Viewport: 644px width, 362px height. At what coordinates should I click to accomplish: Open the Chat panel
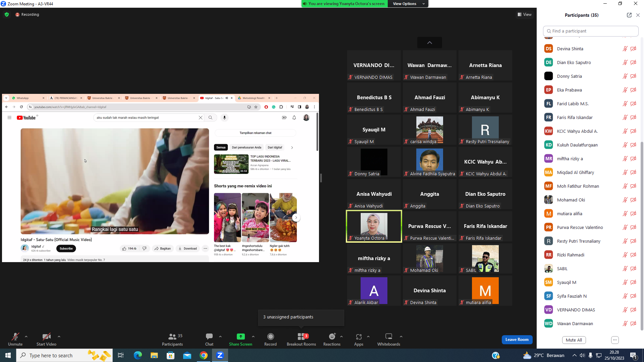tap(209, 339)
